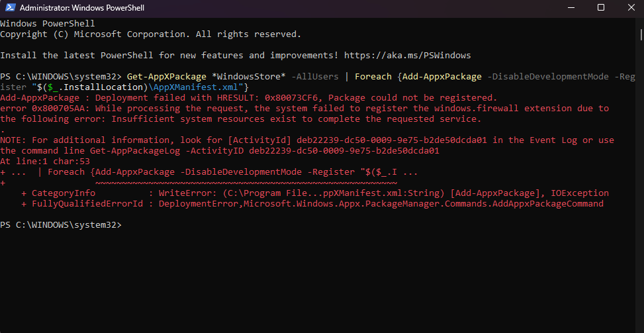Click the -DisableDevelopmentMode parameter in the command
Image resolution: width=644 pixels, height=333 pixels.
pos(547,76)
